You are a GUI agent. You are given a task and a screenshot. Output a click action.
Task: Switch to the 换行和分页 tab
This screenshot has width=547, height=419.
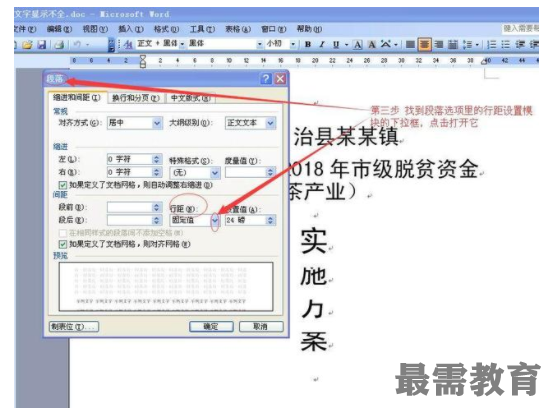click(136, 98)
